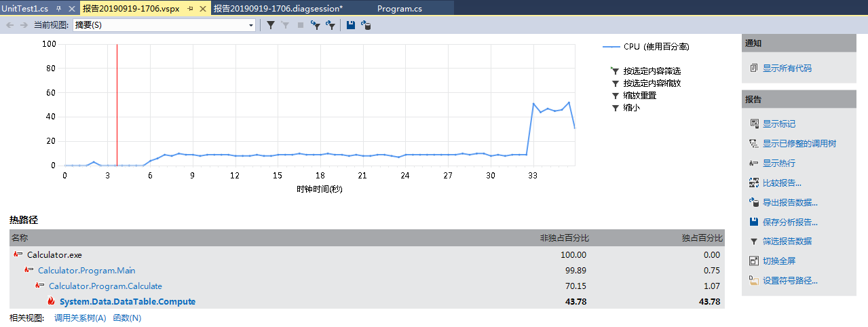Click the hot path icon beside Calculator.exe
Viewport: 868px width, 327px height.
[x=18, y=254]
